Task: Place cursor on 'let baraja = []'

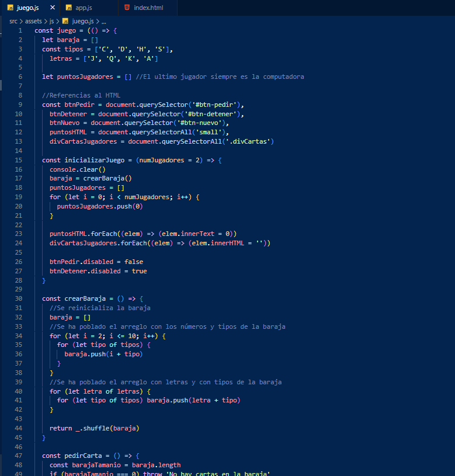Action: click(70, 40)
